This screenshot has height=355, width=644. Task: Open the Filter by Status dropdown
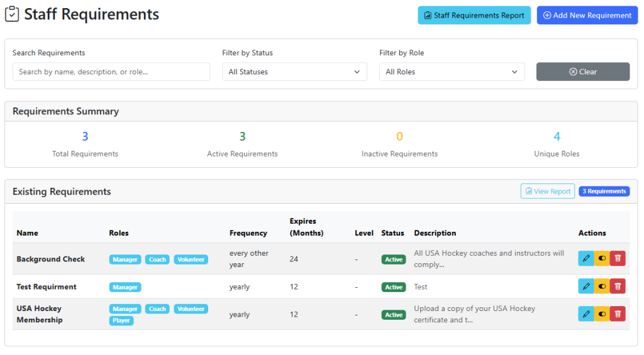click(294, 72)
